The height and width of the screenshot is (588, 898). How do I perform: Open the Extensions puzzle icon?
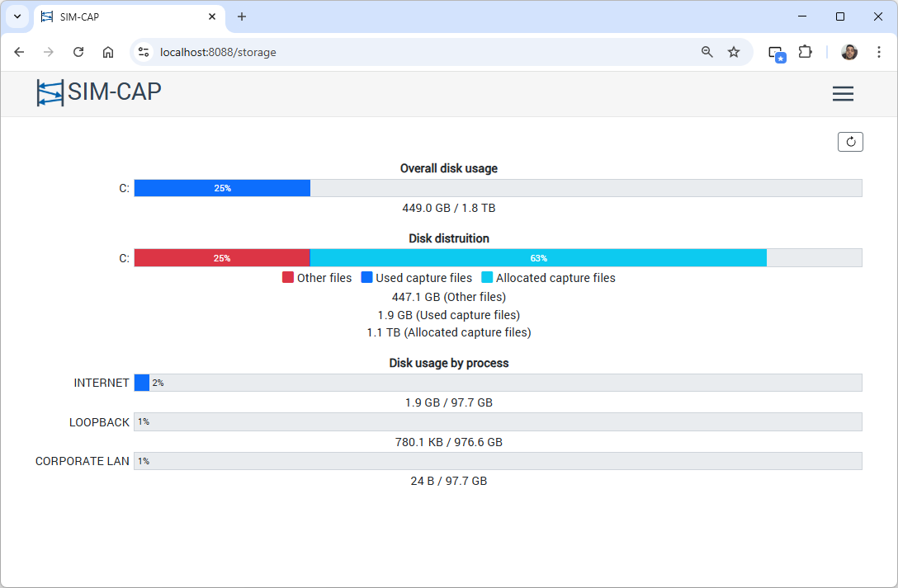(x=805, y=52)
